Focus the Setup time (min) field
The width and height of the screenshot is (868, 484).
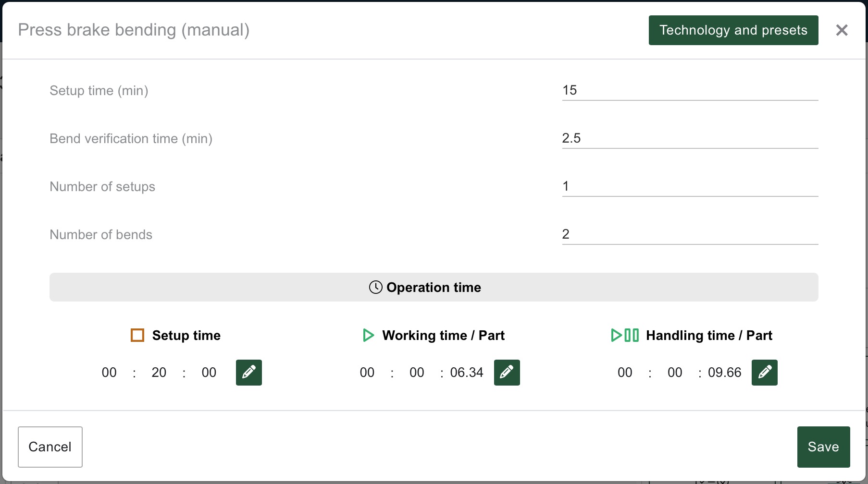pos(690,90)
